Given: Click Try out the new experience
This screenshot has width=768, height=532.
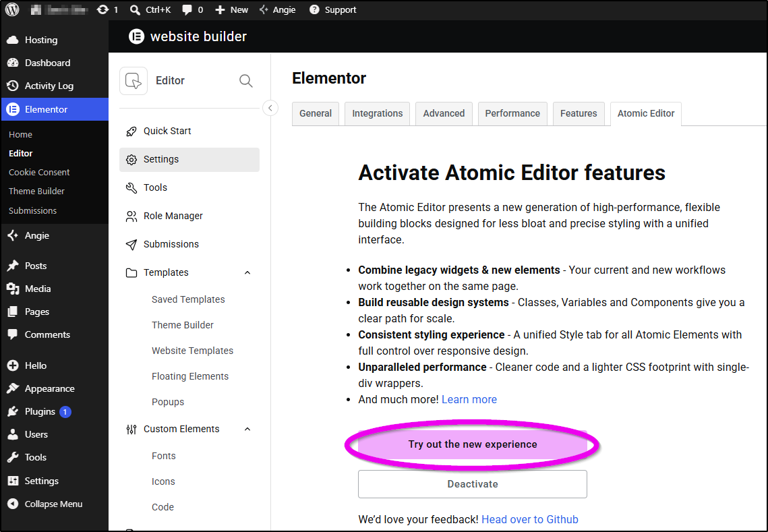Looking at the screenshot, I should (x=473, y=444).
